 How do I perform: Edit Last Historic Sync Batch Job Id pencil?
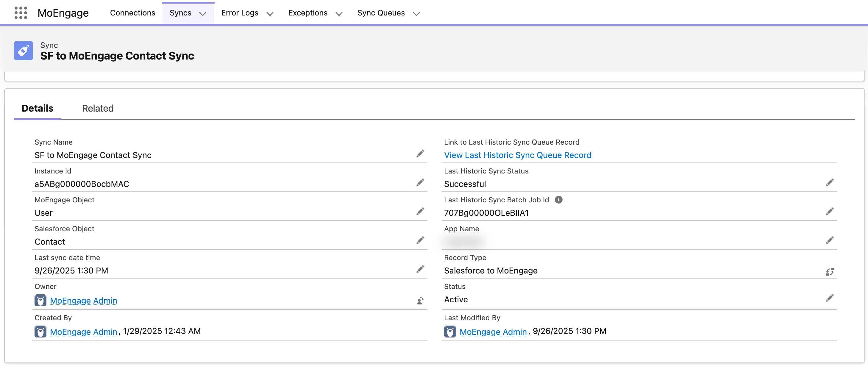[x=830, y=211]
